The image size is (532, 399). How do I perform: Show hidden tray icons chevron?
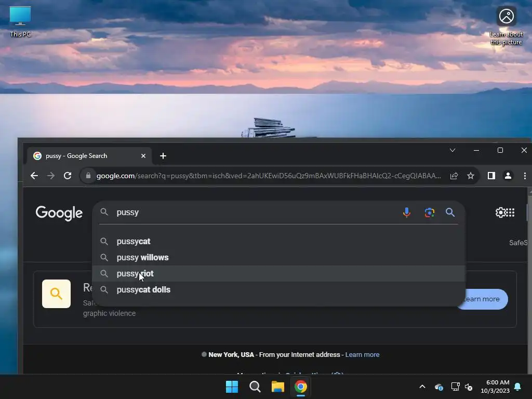(422, 387)
